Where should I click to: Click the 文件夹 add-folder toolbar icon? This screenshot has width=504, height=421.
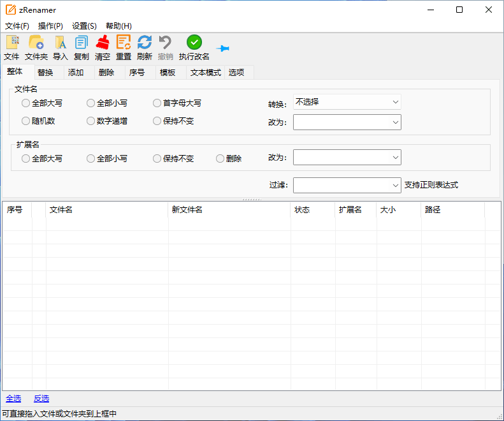(x=36, y=43)
